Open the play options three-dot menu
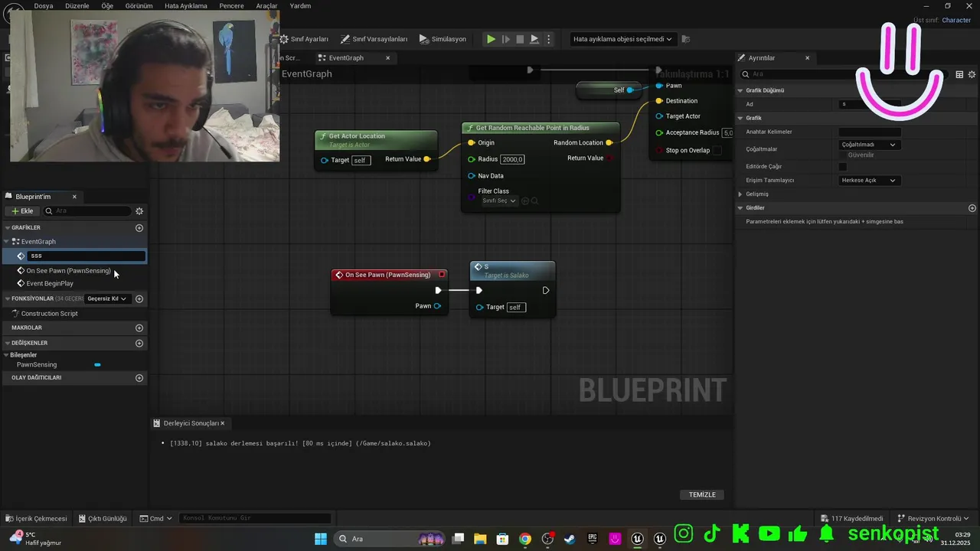 click(548, 39)
